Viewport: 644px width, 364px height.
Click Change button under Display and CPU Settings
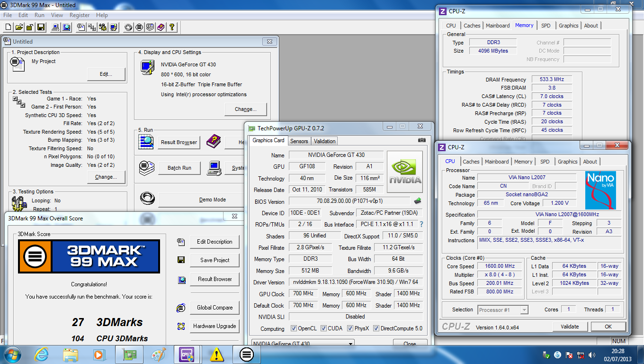tap(245, 109)
